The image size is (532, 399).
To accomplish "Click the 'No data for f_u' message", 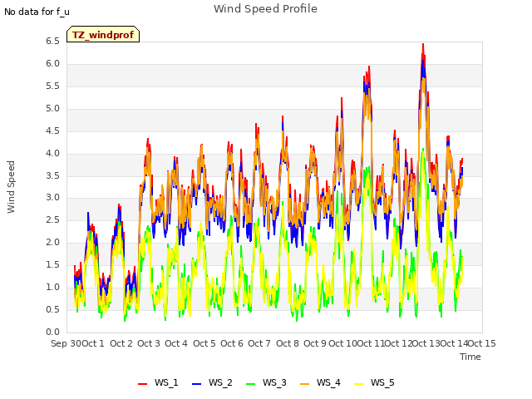I will (37, 12).
